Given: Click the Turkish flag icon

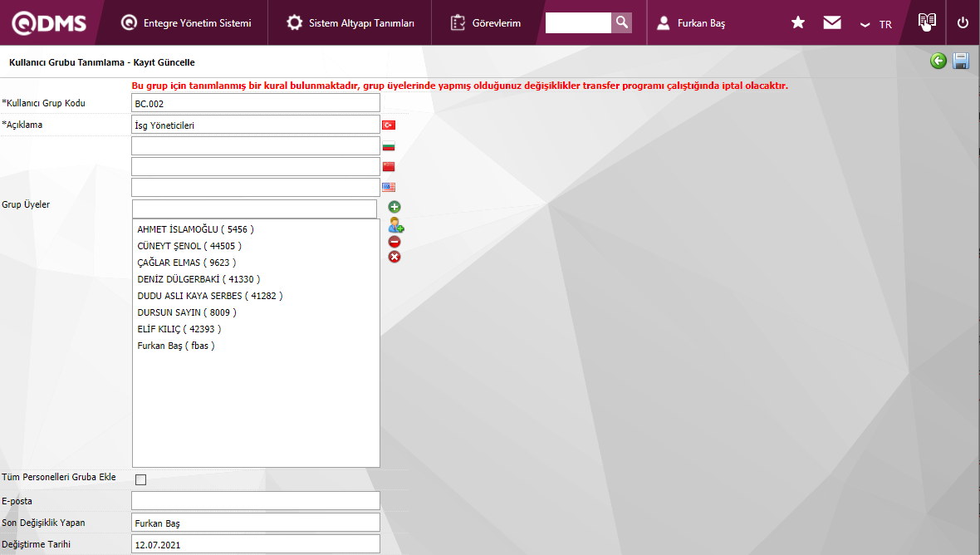Looking at the screenshot, I should tap(389, 125).
